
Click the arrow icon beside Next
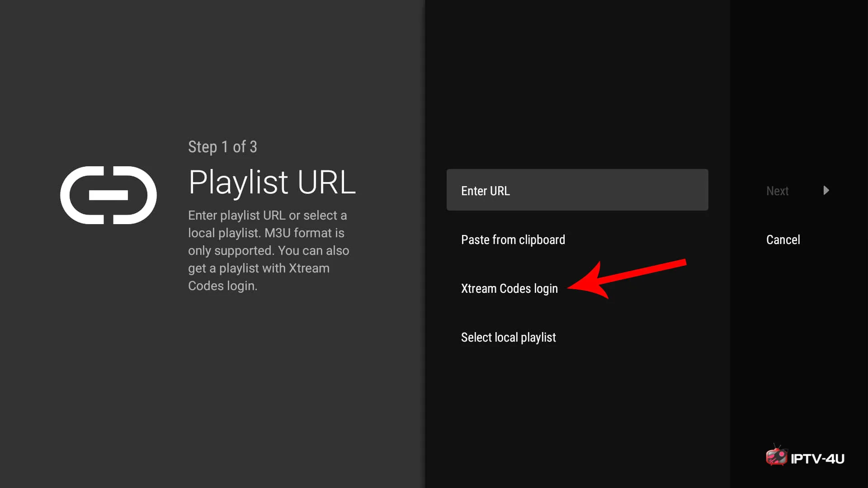click(x=826, y=190)
